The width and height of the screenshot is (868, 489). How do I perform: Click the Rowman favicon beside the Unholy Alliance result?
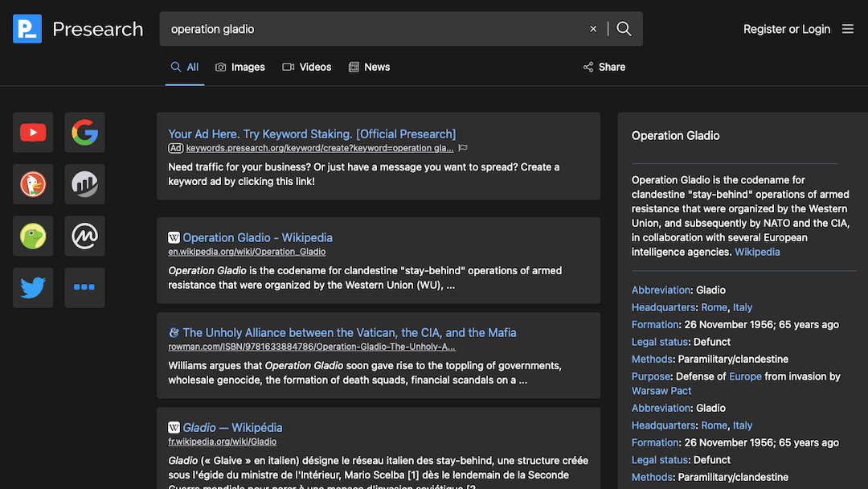[174, 333]
